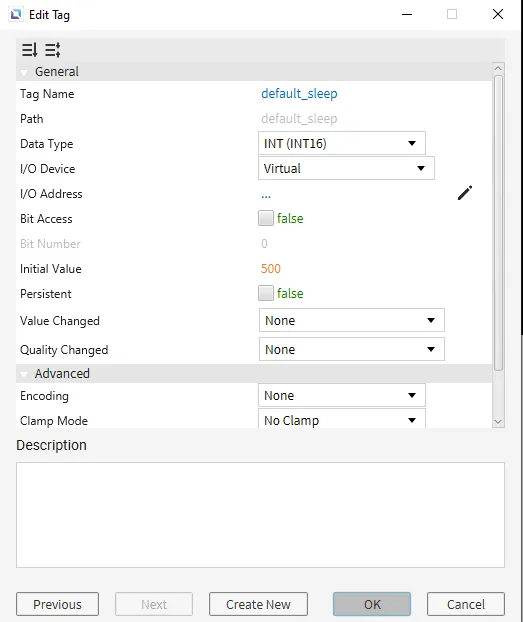This screenshot has height=622, width=523.
Task: Click the scroll up arrow of property list
Action: pos(498,68)
